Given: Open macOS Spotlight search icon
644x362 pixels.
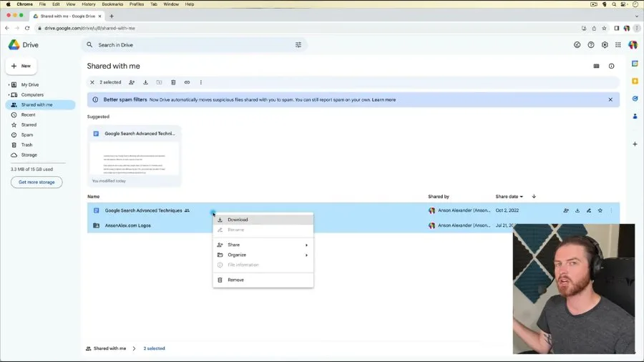Looking at the screenshot, I should 614,4.
